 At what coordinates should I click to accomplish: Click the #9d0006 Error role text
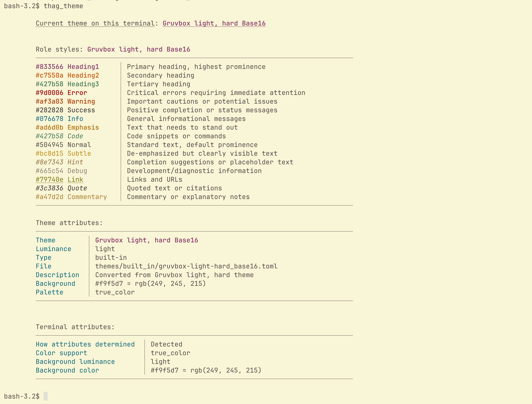61,93
